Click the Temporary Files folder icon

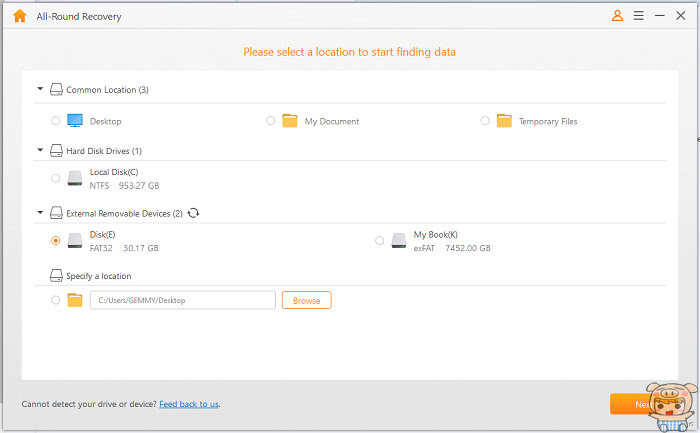point(504,121)
